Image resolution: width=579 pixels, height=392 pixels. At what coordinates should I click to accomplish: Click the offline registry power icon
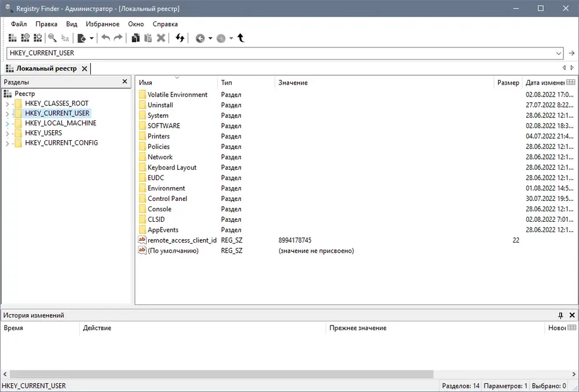click(38, 38)
